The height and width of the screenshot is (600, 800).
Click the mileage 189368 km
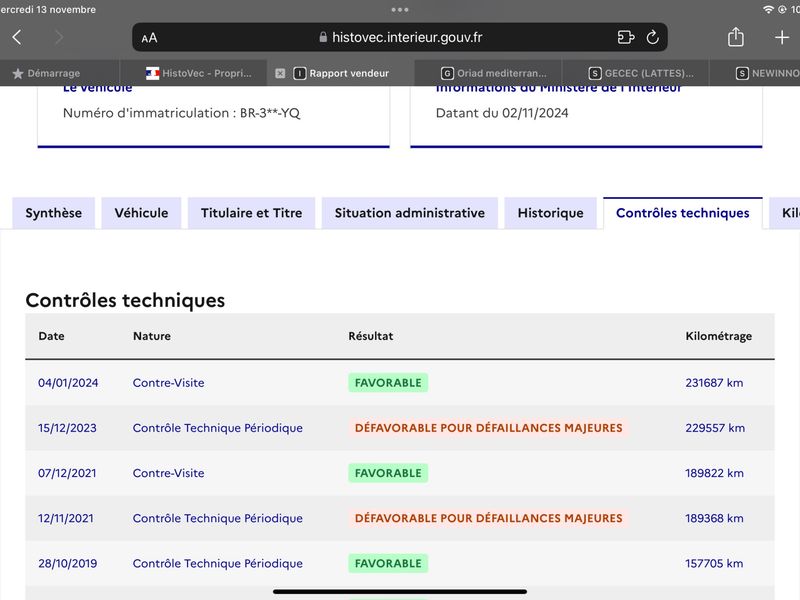714,518
